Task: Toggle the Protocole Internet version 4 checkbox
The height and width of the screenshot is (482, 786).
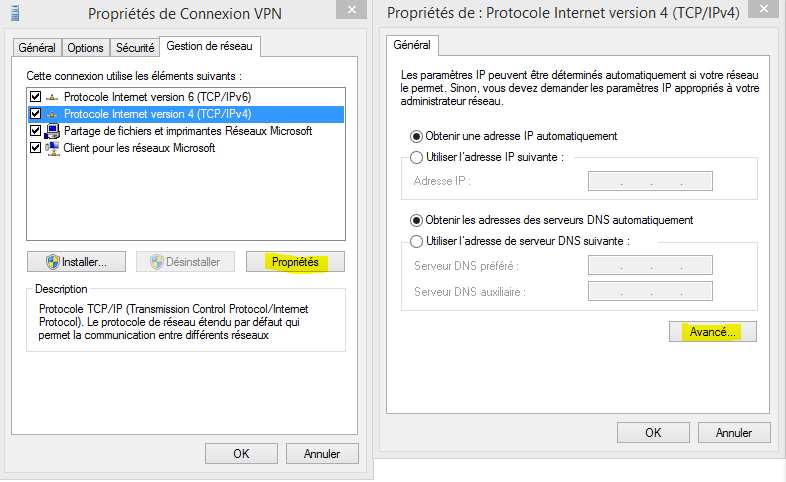Action: [35, 114]
